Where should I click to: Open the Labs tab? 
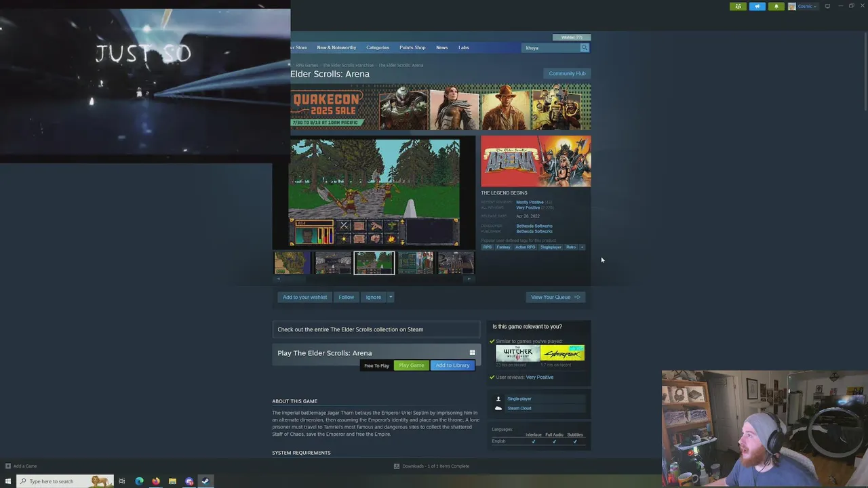[464, 47]
